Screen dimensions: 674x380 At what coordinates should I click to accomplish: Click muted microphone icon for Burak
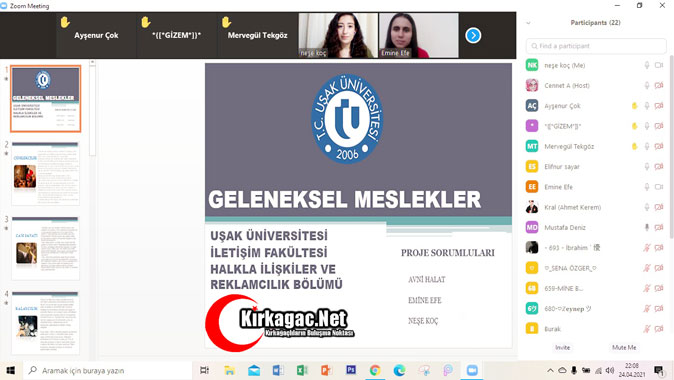pos(646,329)
